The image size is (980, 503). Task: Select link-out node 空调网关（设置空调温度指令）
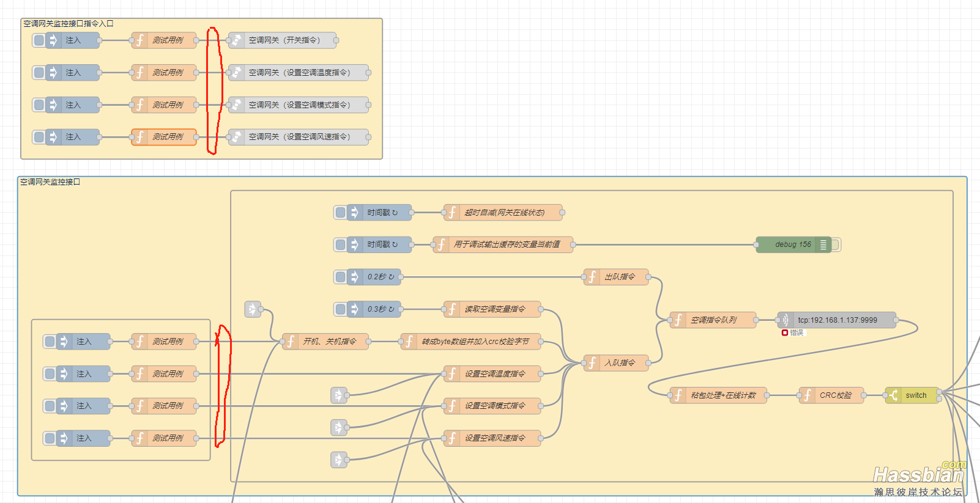click(x=299, y=73)
